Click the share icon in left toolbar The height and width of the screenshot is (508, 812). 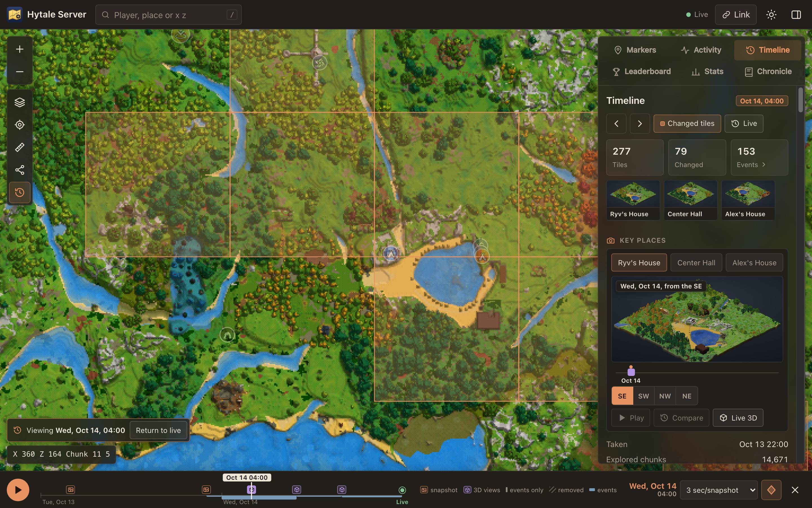tap(20, 170)
